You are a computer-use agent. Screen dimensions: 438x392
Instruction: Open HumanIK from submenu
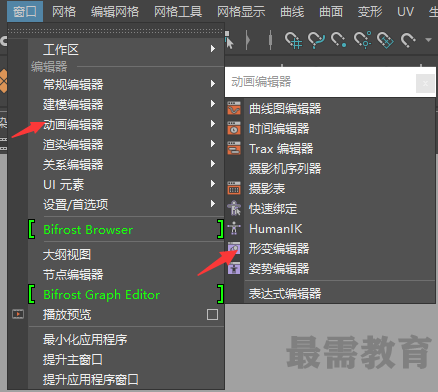tap(340, 229)
